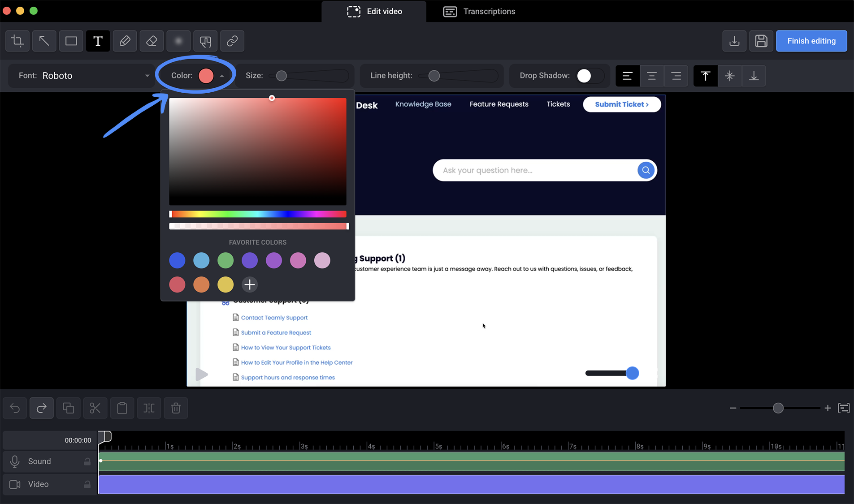Image resolution: width=854 pixels, height=504 pixels.
Task: Zoom in timeline with plus icon
Action: [x=828, y=408]
